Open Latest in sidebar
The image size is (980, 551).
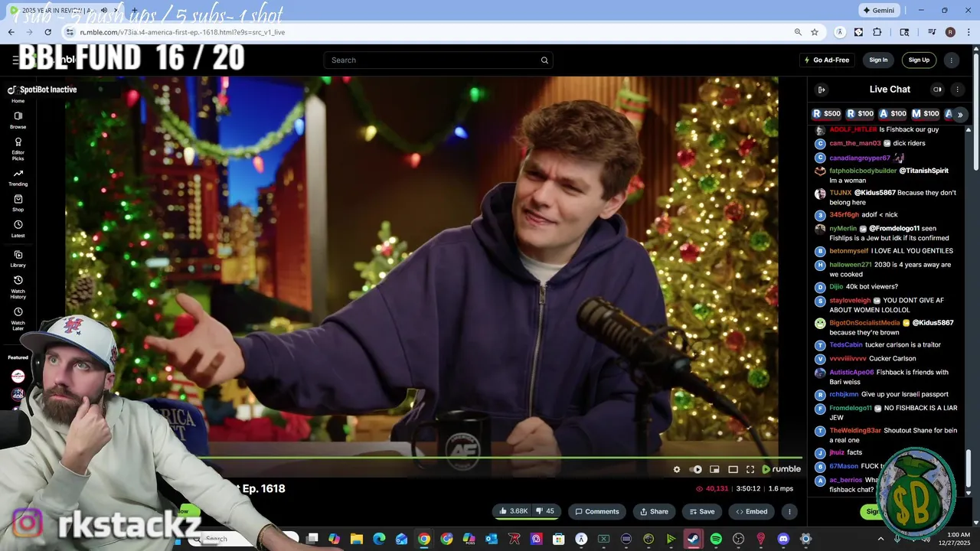click(18, 229)
